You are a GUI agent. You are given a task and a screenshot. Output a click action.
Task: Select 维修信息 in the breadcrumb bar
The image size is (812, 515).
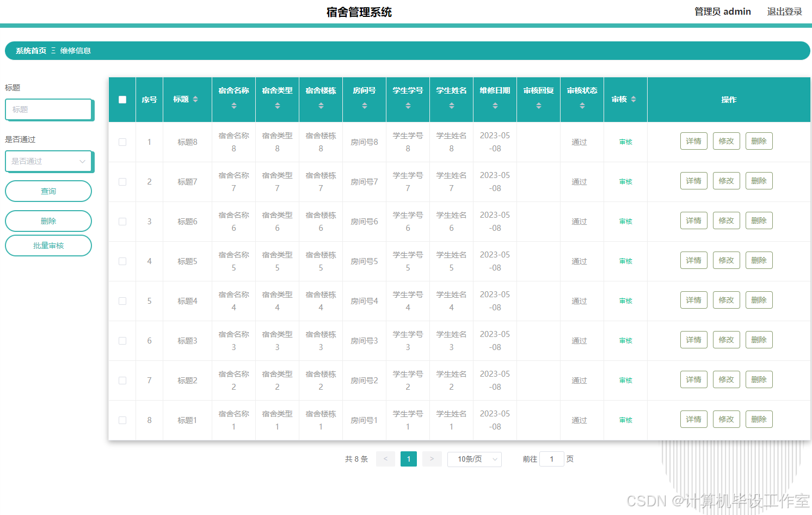point(75,51)
